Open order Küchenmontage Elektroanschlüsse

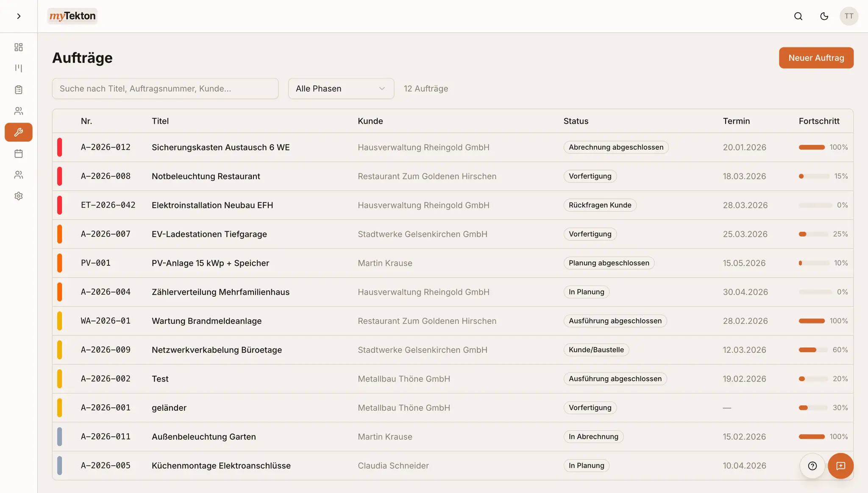(221, 466)
